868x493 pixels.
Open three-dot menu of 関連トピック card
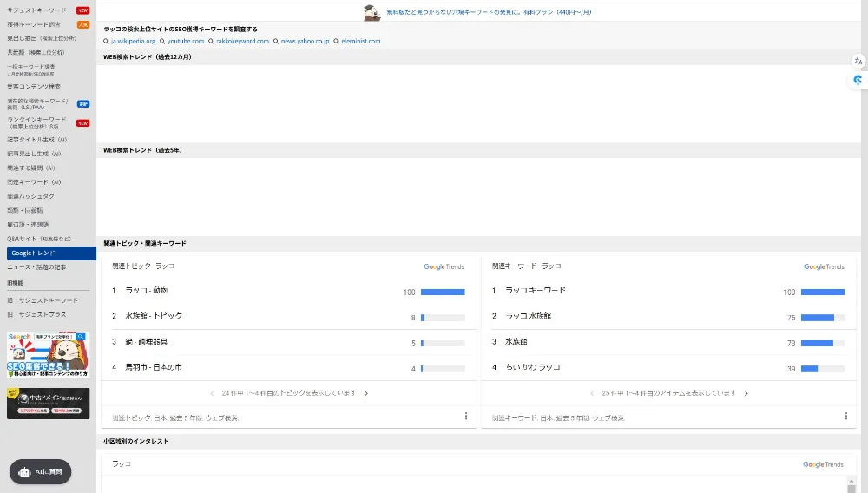pos(466,416)
